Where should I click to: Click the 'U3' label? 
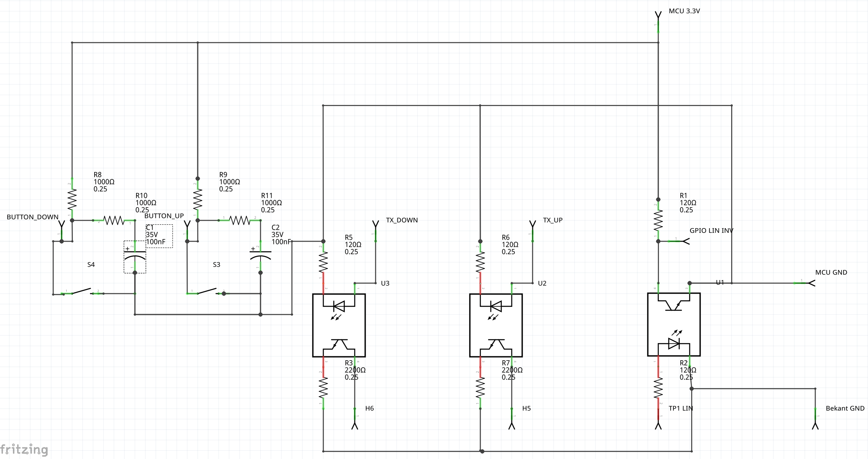tap(385, 284)
